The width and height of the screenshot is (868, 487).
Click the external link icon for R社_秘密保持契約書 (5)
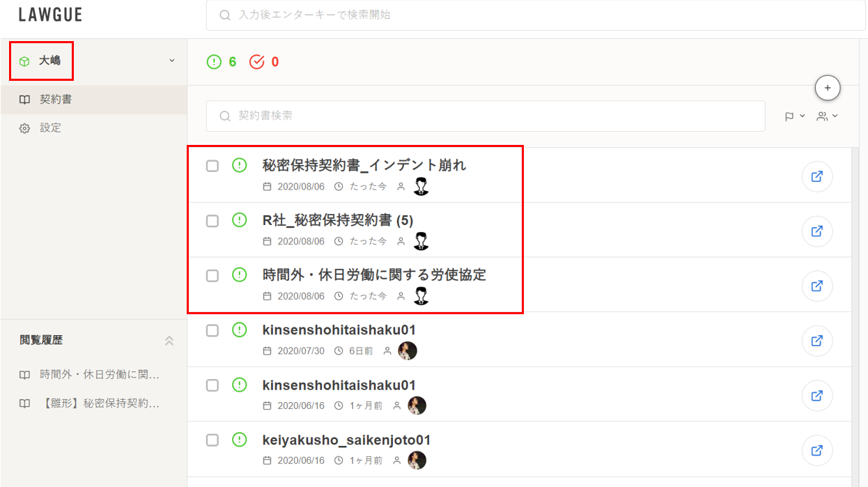tap(817, 231)
